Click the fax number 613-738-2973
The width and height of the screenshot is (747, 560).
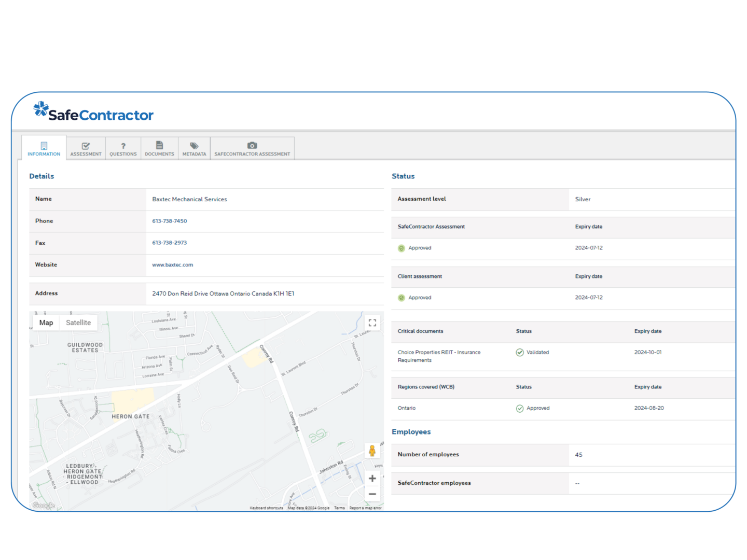point(170,243)
